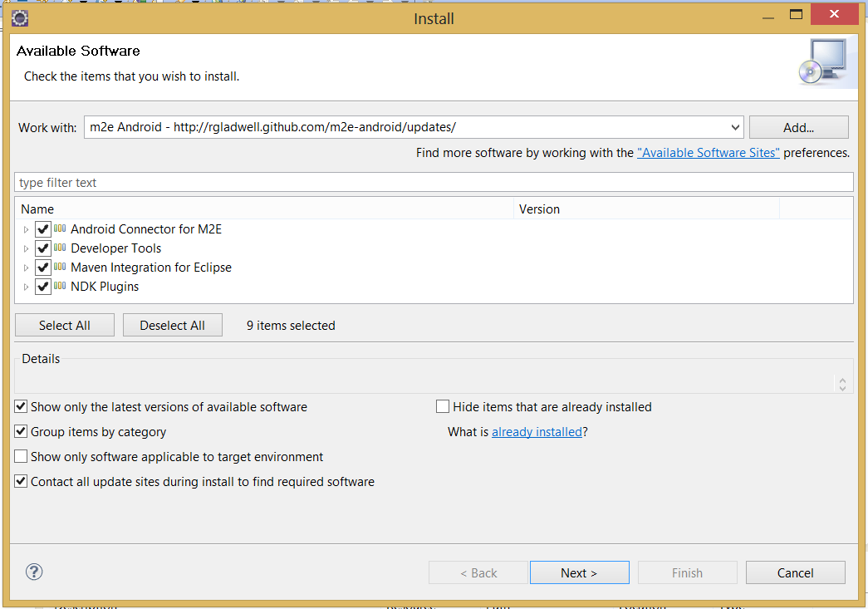This screenshot has width=868, height=609.
Task: Expand the Developer Tools tree node
Action: [x=26, y=248]
